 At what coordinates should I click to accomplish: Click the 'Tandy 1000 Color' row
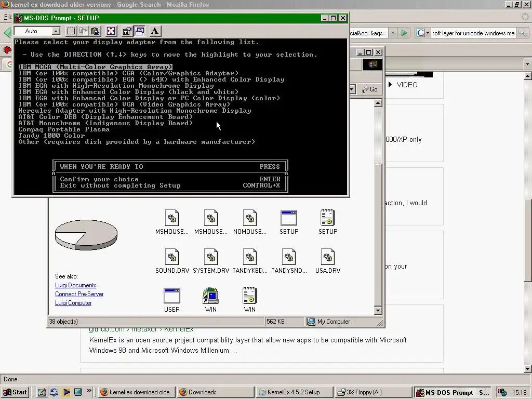51,136
